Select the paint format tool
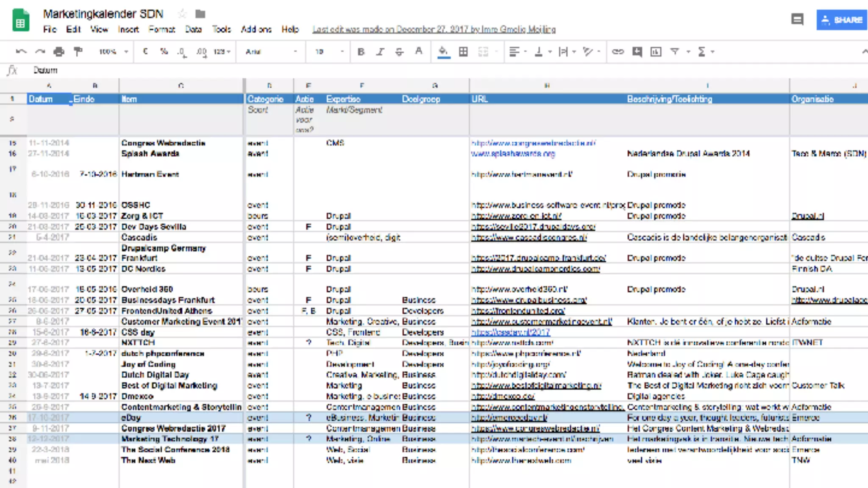Screen dimensions: 868x488 coord(78,52)
